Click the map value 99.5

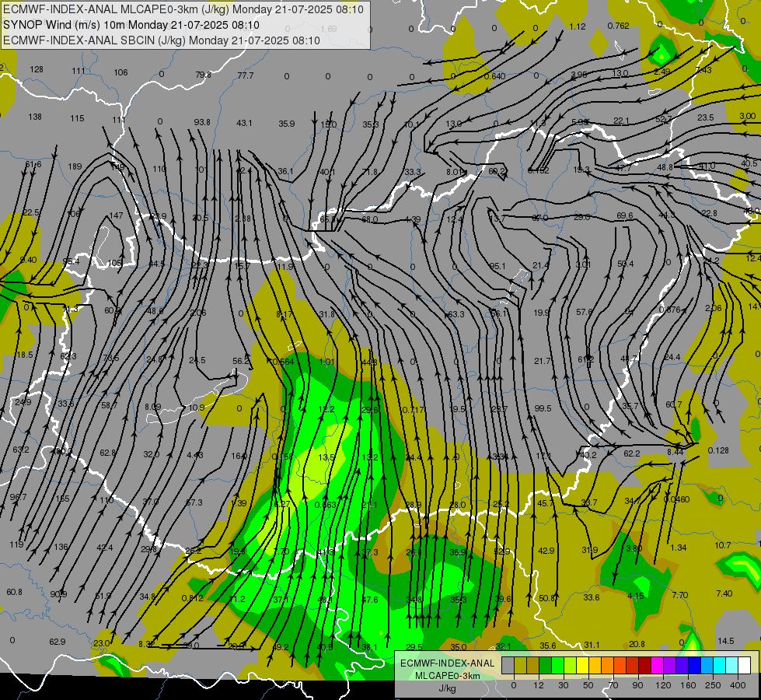pyautogui.click(x=543, y=408)
